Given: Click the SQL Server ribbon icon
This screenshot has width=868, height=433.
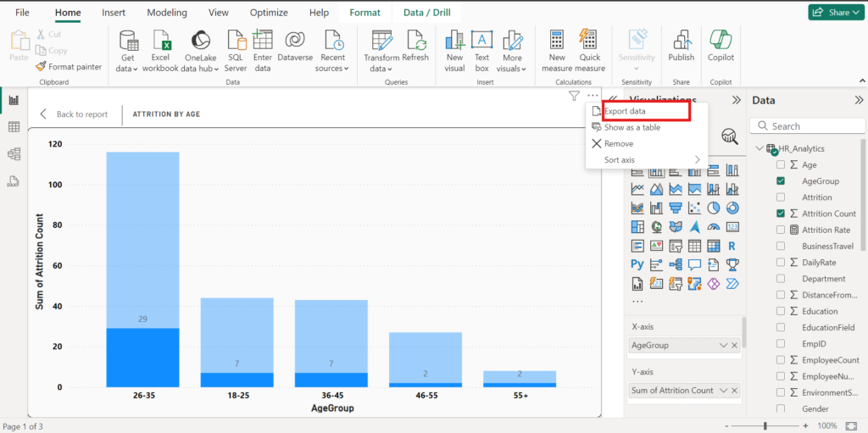Looking at the screenshot, I should point(236,50).
